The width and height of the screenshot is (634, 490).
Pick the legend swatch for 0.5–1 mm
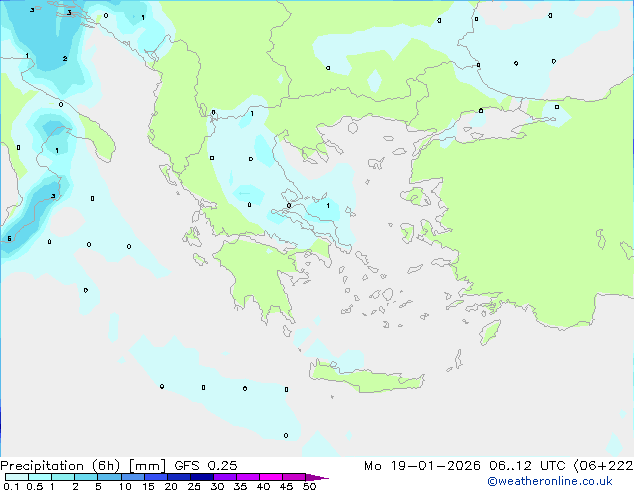40,477
